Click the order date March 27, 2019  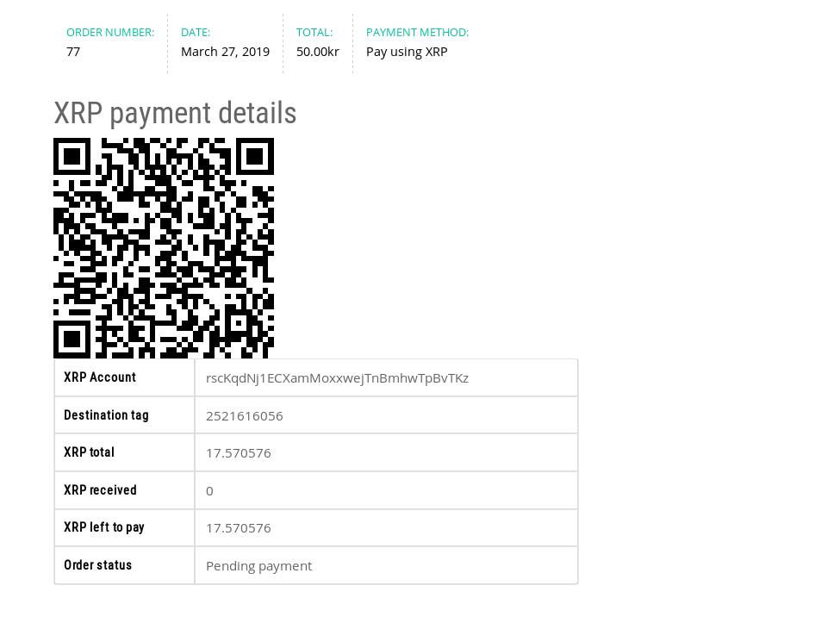coord(225,52)
